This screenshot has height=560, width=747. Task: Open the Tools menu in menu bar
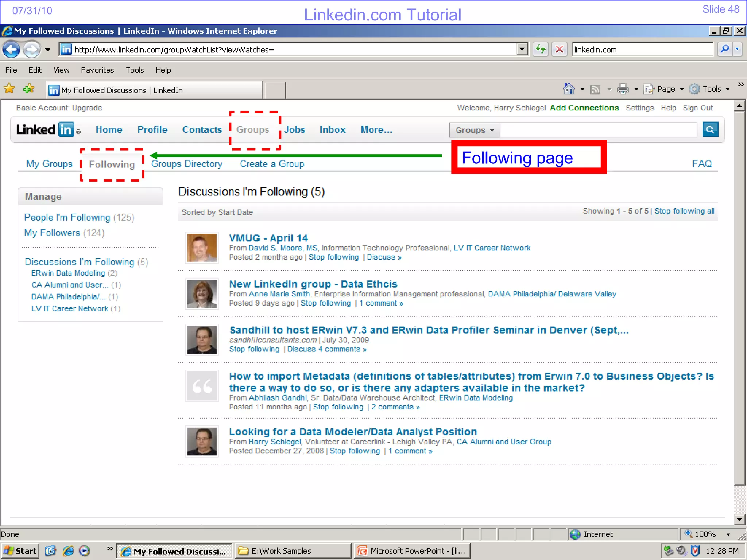tap(135, 70)
